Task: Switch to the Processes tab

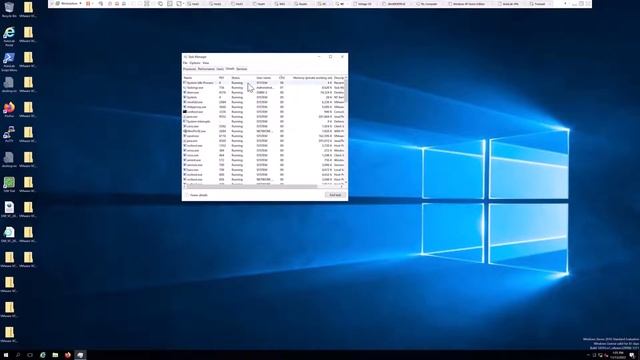Action: pos(189,69)
